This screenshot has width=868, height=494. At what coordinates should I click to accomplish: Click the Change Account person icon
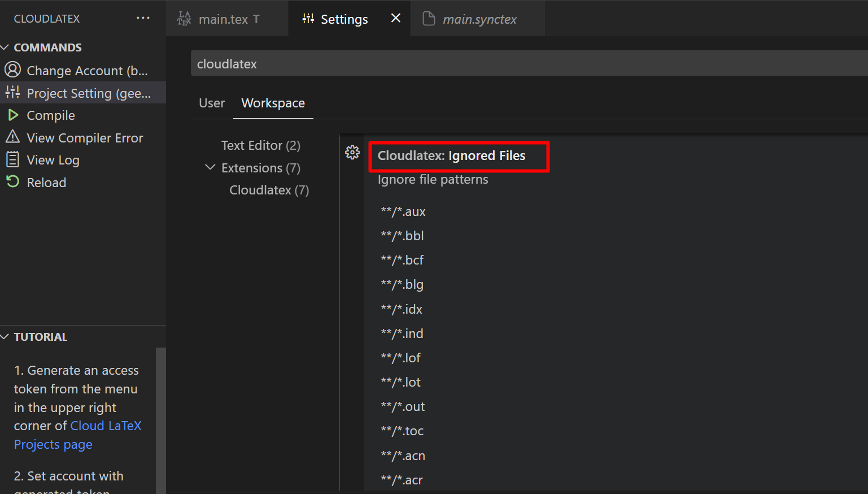coord(13,70)
